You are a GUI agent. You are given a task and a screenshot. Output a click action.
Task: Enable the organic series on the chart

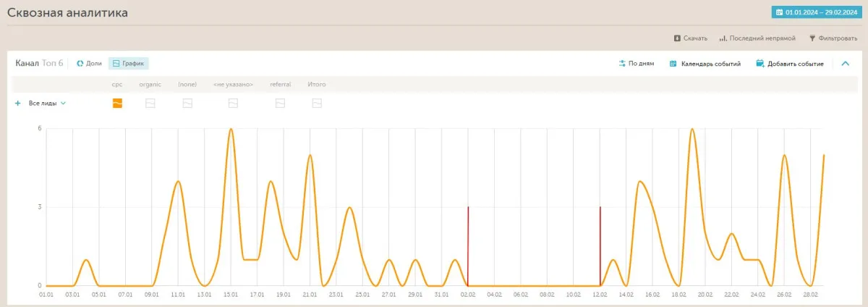pos(150,104)
